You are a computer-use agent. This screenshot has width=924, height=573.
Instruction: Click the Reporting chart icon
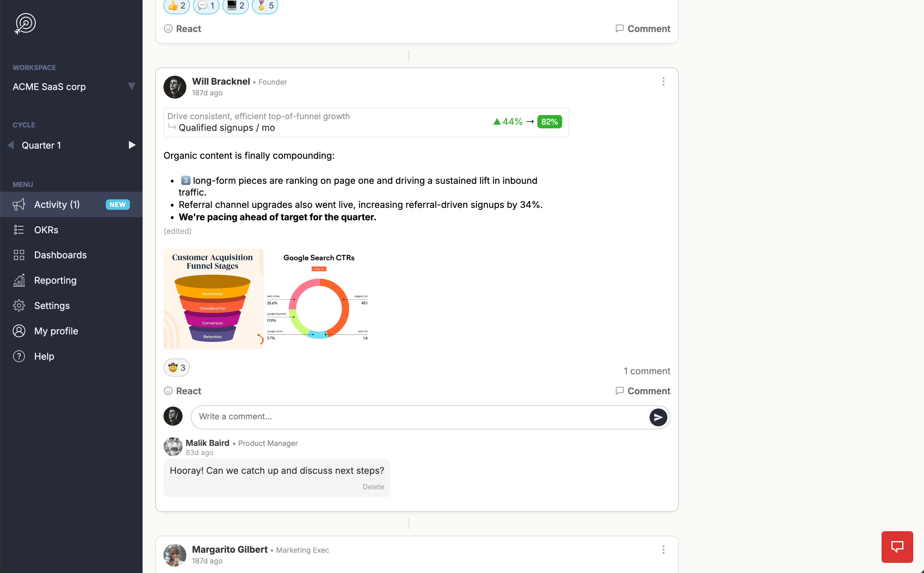(x=19, y=280)
